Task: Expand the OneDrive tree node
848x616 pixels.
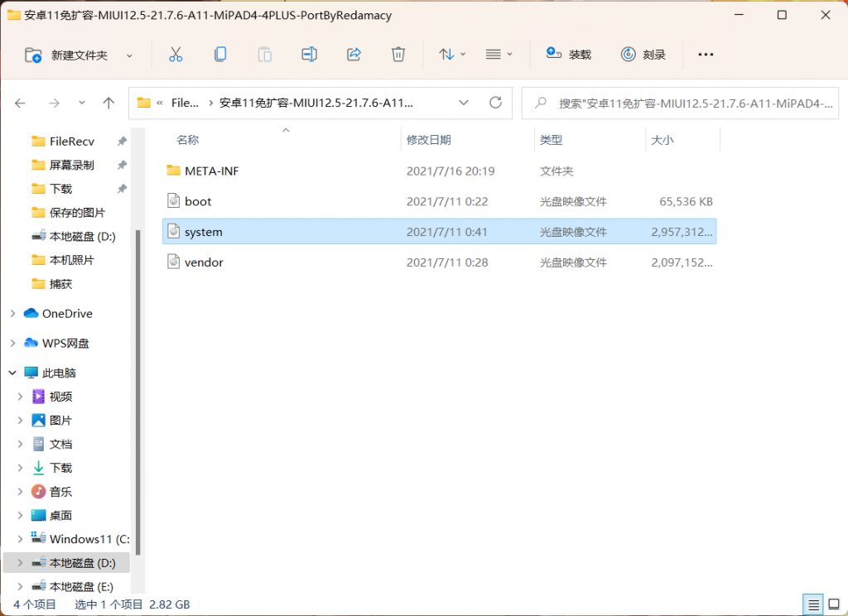Action: point(12,314)
